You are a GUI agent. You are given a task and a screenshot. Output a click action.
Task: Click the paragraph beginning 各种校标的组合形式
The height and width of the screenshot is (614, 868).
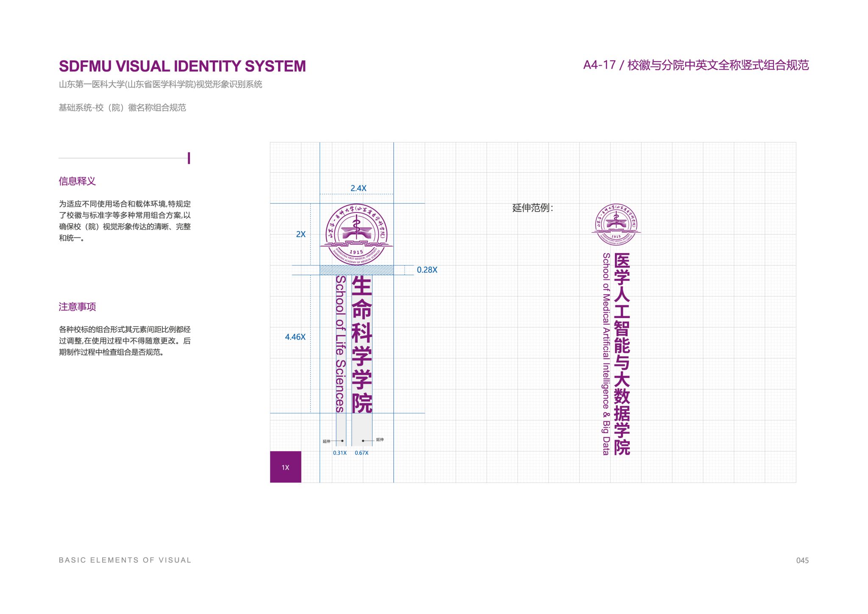coord(125,340)
